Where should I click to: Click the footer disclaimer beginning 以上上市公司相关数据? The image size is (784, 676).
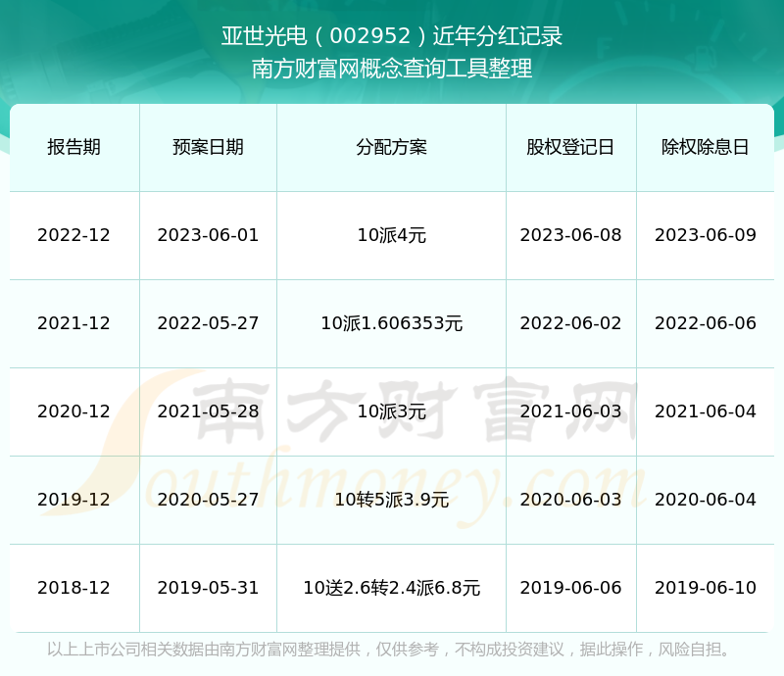click(x=389, y=649)
